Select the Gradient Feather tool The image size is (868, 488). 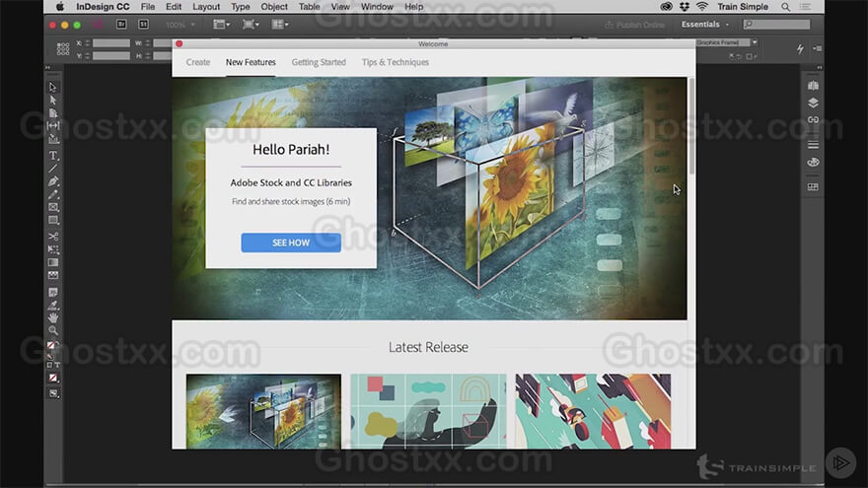coord(53,275)
